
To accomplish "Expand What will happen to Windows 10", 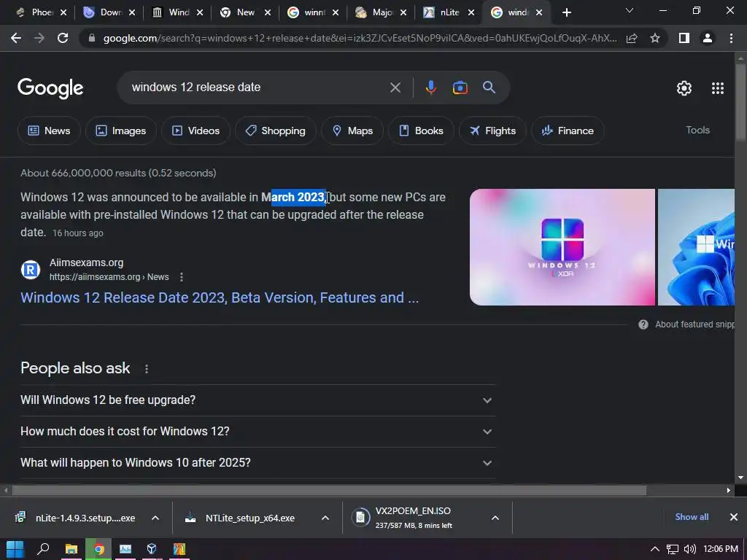I will (x=258, y=463).
